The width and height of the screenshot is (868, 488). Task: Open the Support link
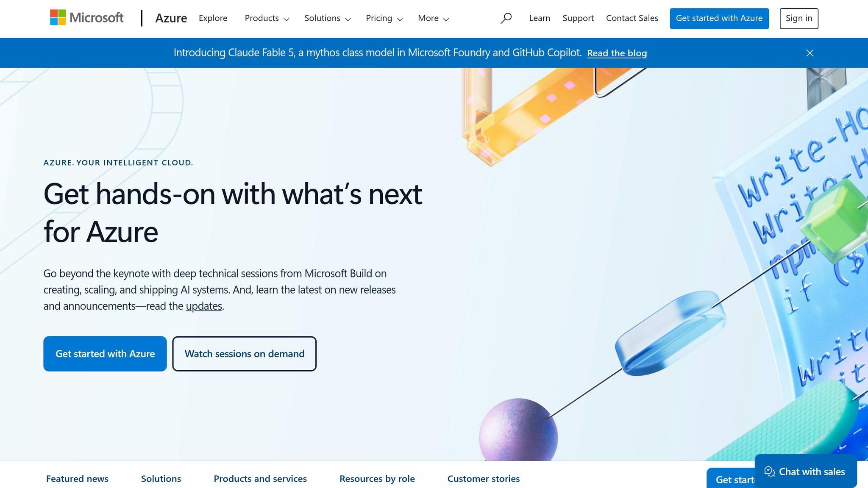pyautogui.click(x=578, y=18)
